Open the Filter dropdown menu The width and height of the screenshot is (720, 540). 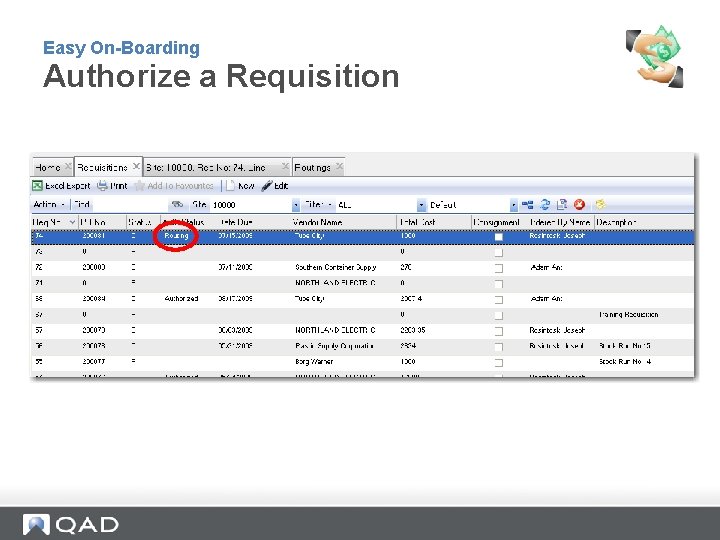click(319, 204)
